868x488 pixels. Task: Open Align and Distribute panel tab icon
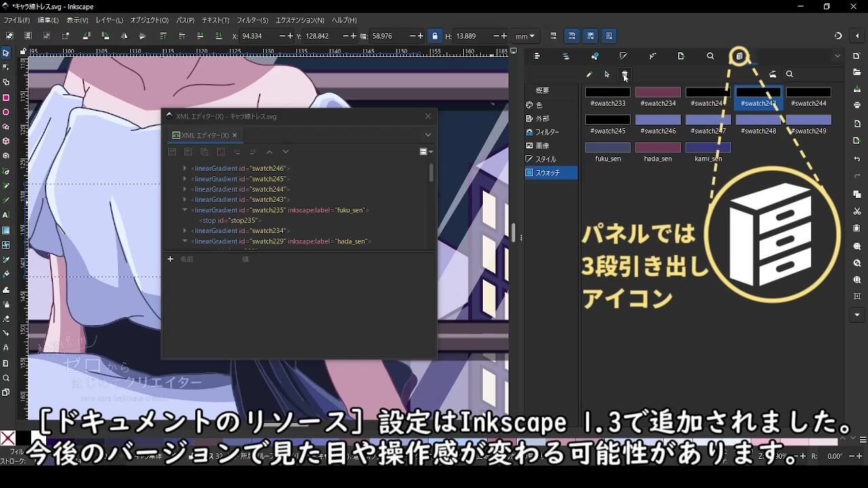coord(537,56)
